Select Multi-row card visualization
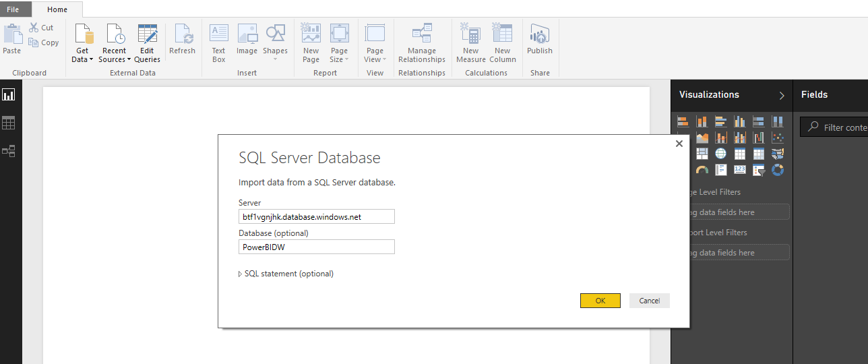The image size is (868, 364). click(720, 170)
